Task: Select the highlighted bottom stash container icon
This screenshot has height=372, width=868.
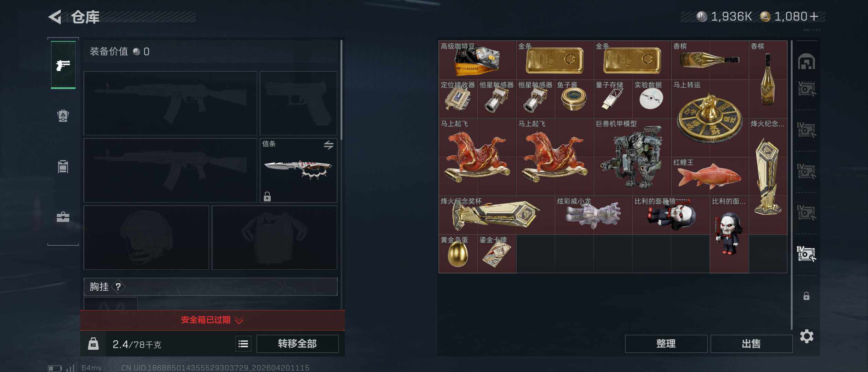Action: pyautogui.click(x=806, y=254)
